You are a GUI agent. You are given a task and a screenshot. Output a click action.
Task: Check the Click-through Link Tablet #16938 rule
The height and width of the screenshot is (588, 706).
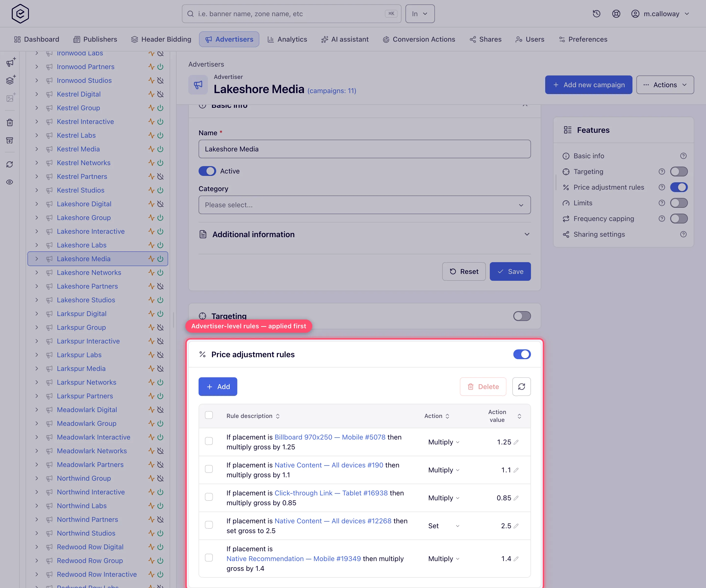[x=209, y=497]
